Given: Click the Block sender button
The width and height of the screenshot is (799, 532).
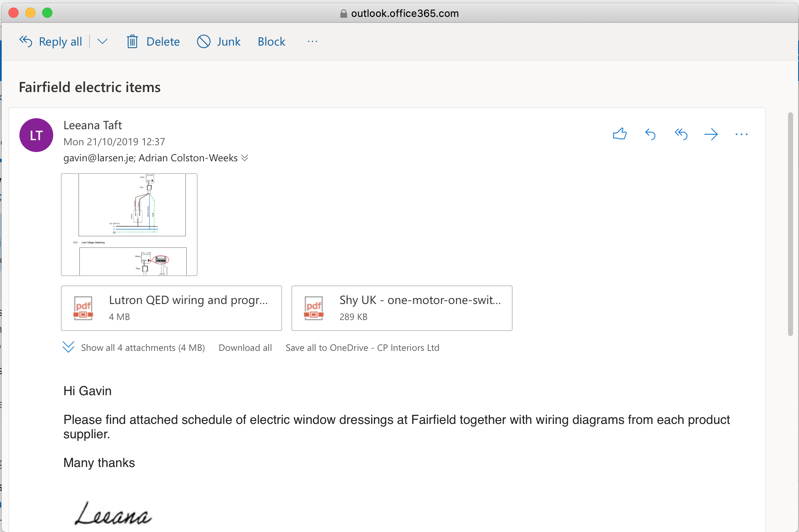Looking at the screenshot, I should [x=272, y=41].
